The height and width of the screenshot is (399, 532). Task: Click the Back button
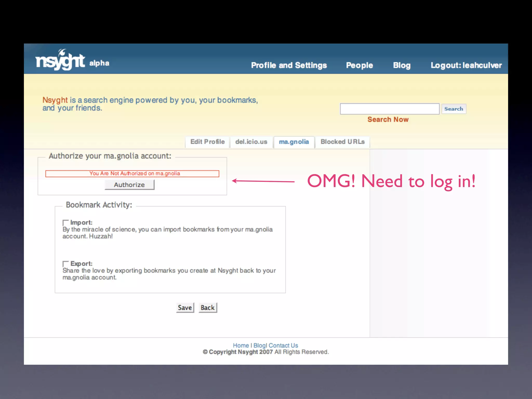click(208, 308)
